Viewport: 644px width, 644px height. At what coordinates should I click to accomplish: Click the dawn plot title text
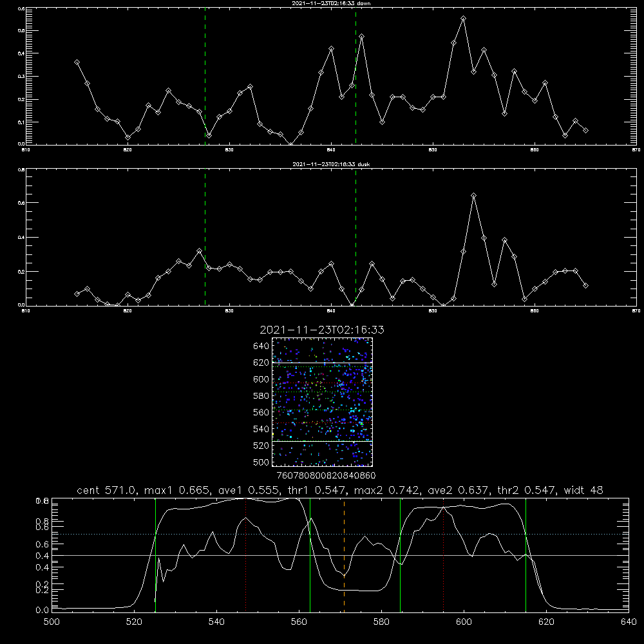click(331, 3)
